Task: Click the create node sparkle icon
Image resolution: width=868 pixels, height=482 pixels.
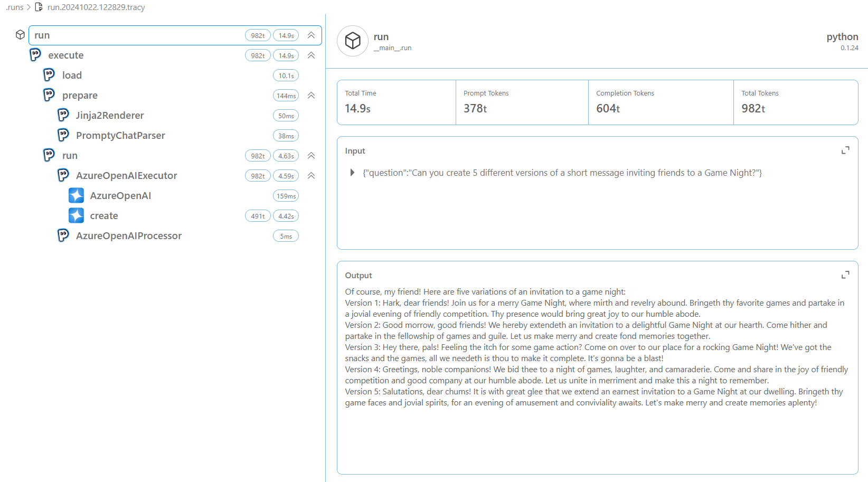Action: 76,215
